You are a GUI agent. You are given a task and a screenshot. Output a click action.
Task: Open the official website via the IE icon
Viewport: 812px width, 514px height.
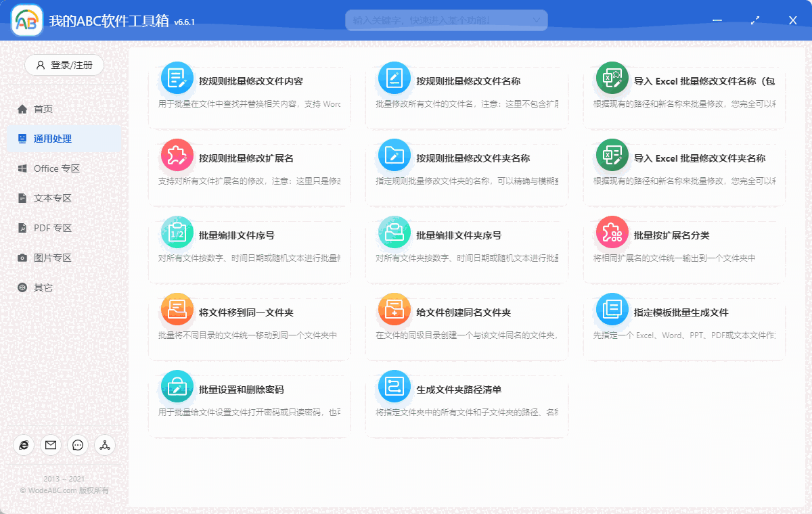click(24, 445)
